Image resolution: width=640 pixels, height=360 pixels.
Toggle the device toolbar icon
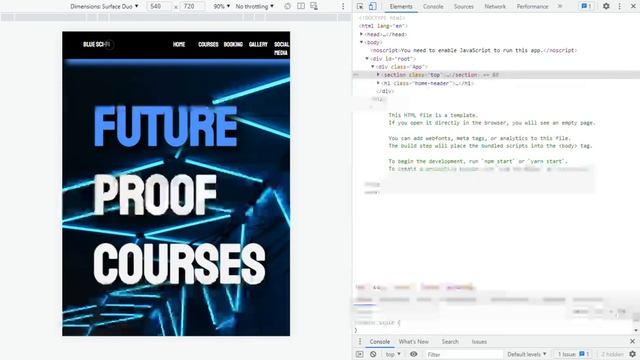click(x=373, y=7)
